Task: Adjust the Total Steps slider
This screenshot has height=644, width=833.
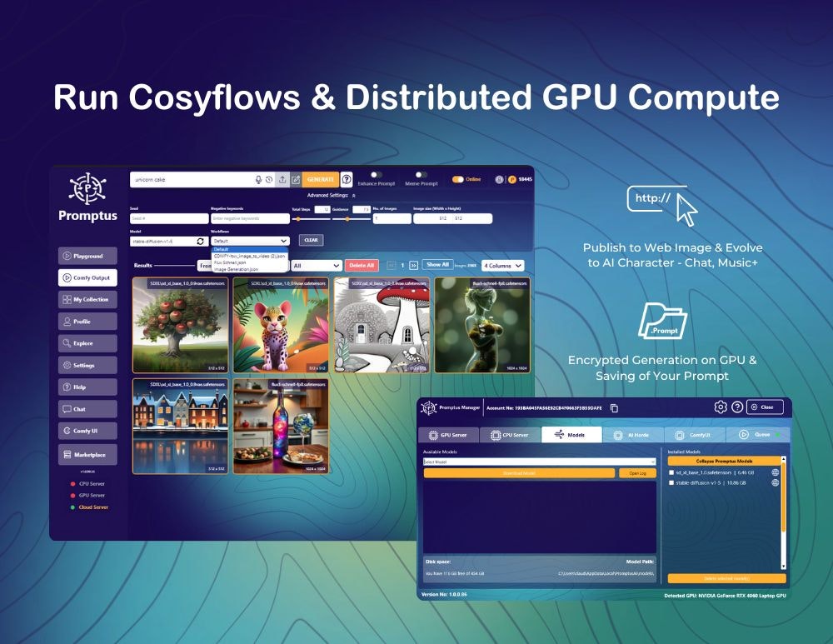Action: (x=312, y=219)
